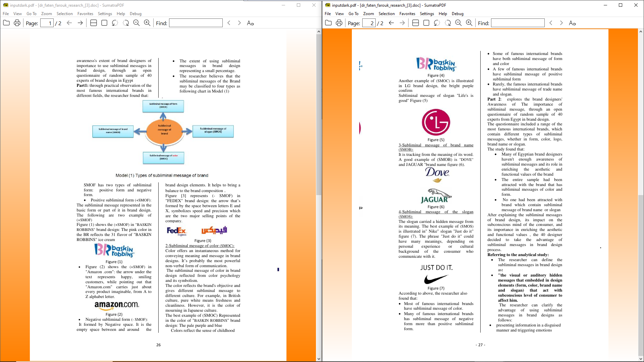Open Settings menu in right window
The height and width of the screenshot is (362, 644).
pos(427,14)
